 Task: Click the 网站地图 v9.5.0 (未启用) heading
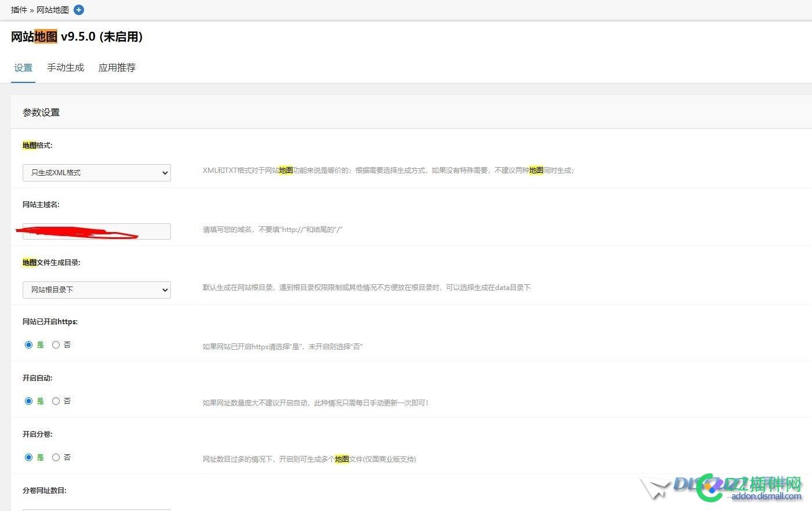coord(77,37)
